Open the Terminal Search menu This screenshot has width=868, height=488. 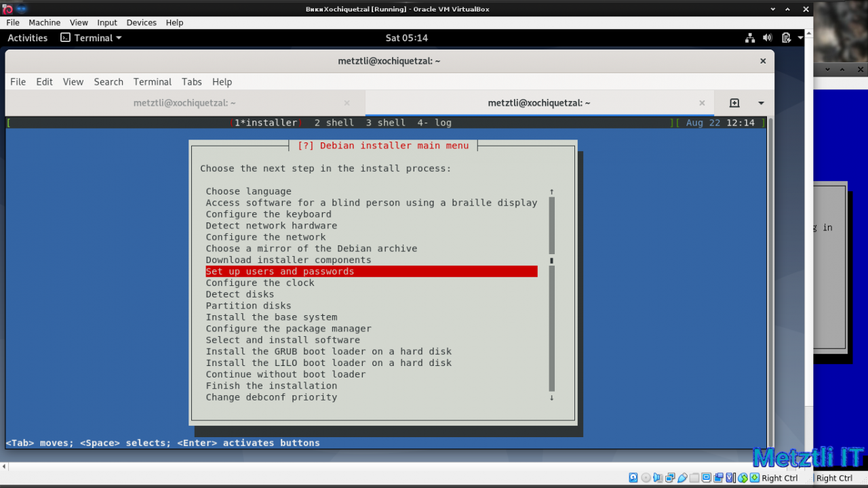[108, 81]
